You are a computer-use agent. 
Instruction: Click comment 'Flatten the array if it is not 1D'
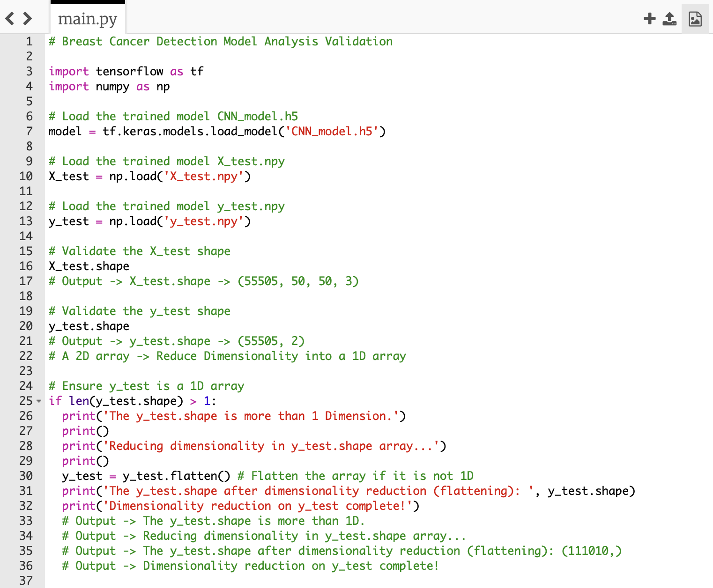tap(356, 476)
